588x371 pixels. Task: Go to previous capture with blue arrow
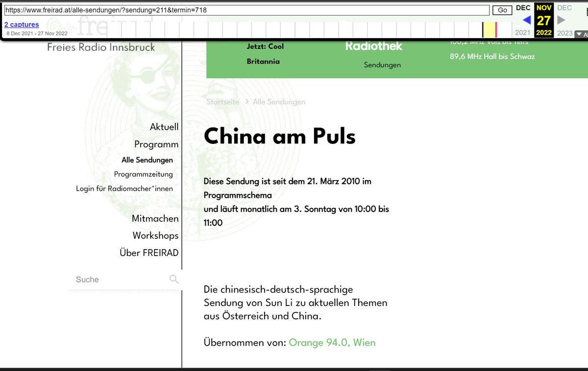tap(527, 20)
